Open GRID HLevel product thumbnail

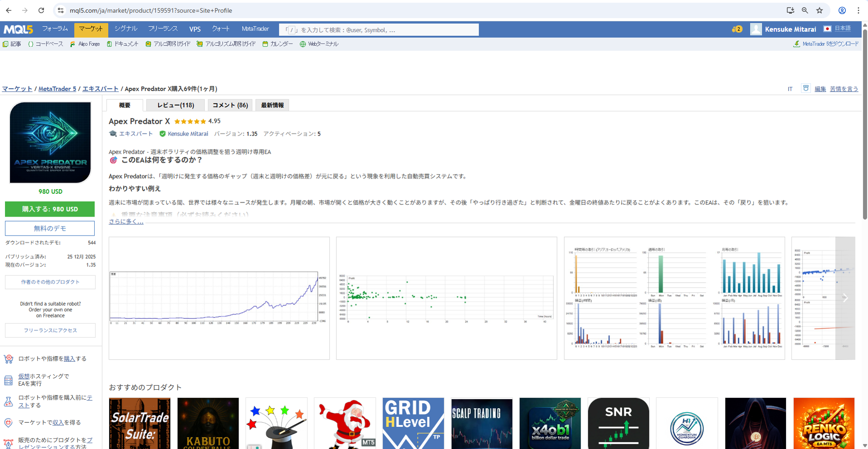(x=413, y=423)
